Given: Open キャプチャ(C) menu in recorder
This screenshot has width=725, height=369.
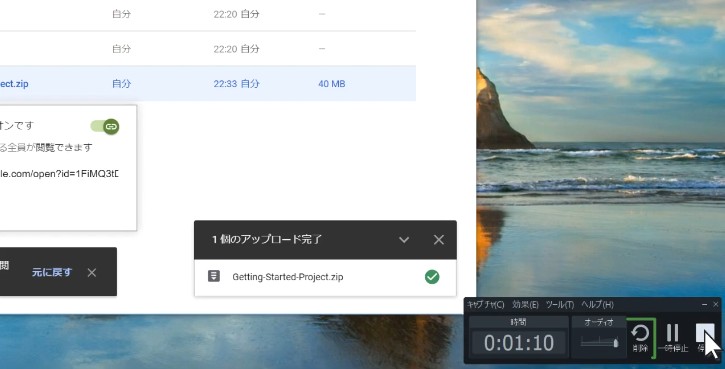Looking at the screenshot, I should click(x=485, y=305).
